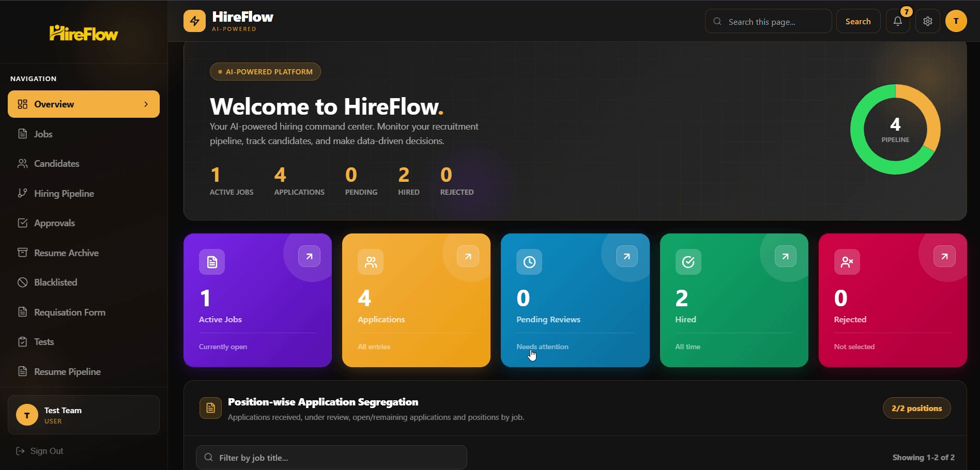This screenshot has width=980, height=470.
Task: Open Blacklisted navigation item
Action: click(x=84, y=282)
